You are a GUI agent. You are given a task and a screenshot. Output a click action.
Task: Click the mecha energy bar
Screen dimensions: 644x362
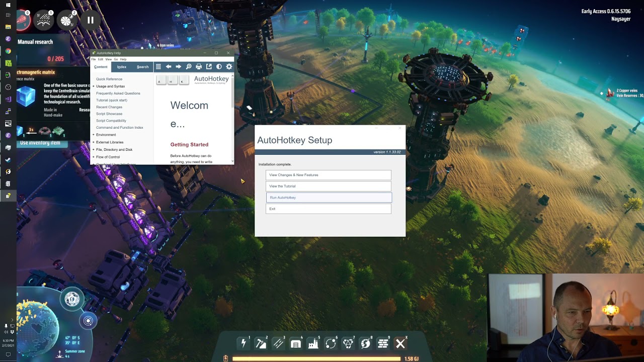316,358
